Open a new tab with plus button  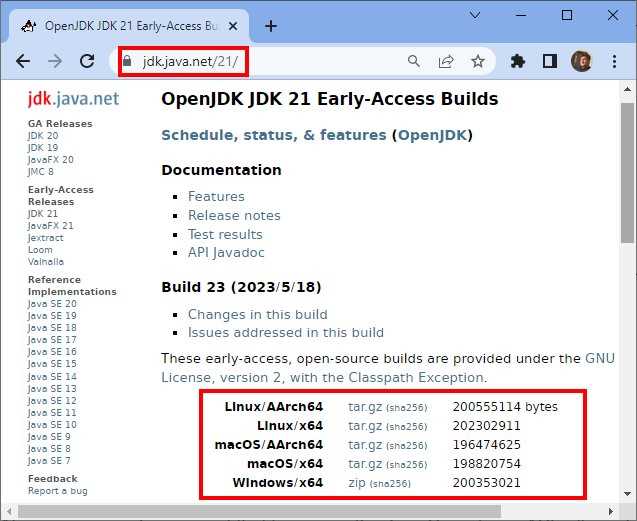271,26
